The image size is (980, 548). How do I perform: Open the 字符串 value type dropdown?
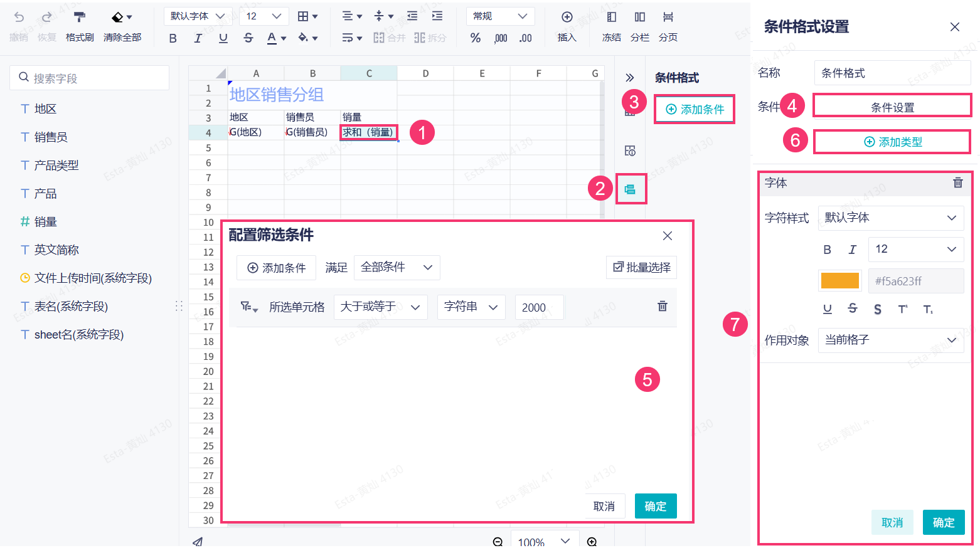pos(471,307)
